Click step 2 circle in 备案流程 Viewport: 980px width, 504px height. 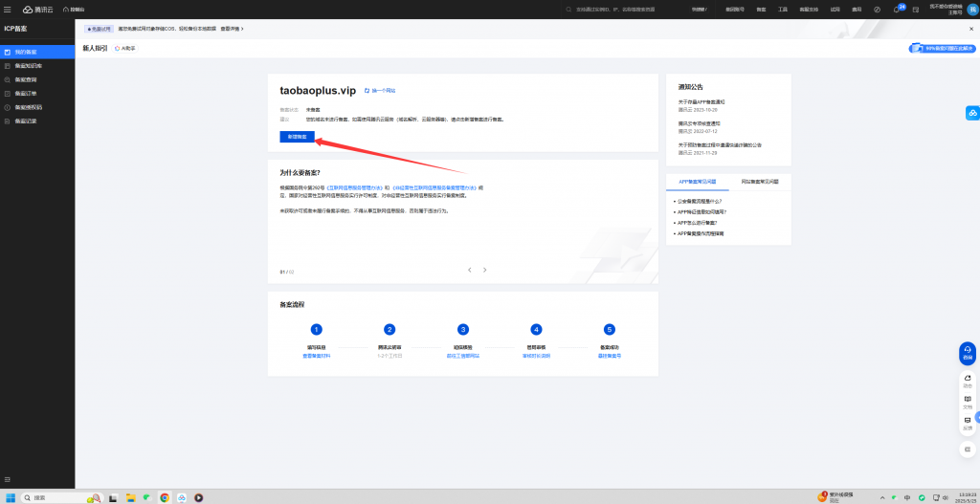(x=390, y=329)
